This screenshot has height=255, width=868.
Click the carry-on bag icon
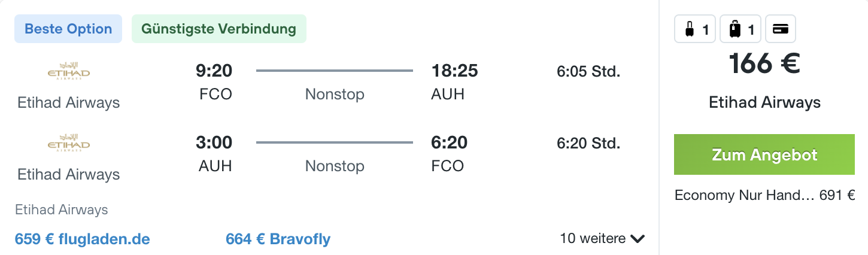[689, 29]
